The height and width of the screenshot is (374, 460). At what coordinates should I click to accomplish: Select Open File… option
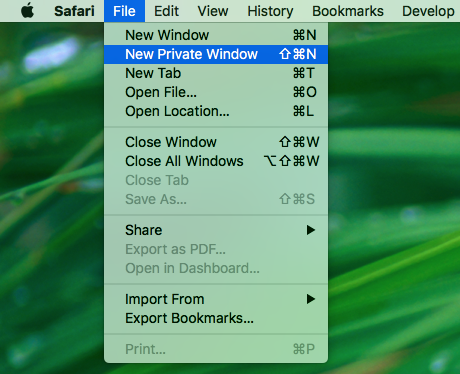[216, 92]
